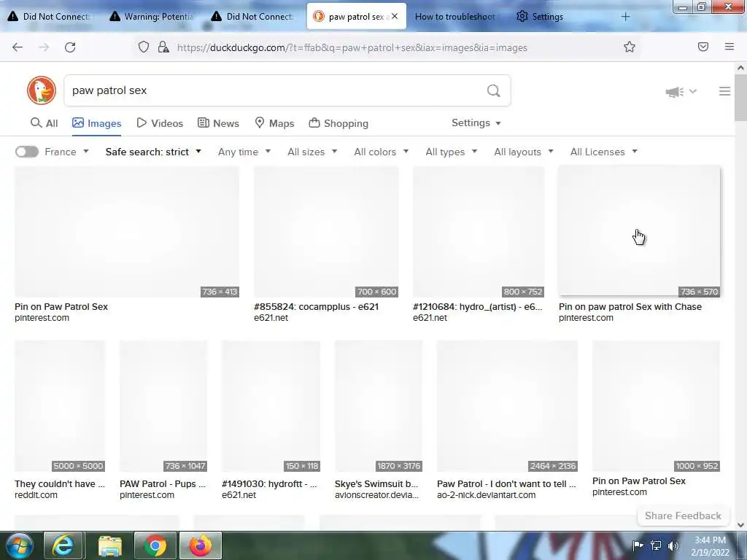Click the Share Feedback button

pos(683,516)
